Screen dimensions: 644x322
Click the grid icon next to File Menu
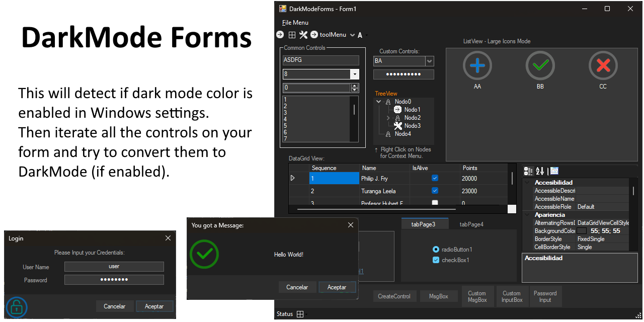click(x=292, y=35)
